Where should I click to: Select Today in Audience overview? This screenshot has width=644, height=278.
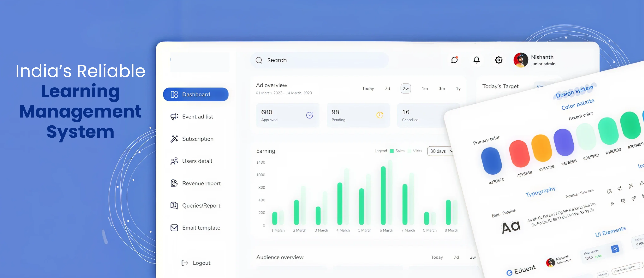pyautogui.click(x=437, y=257)
